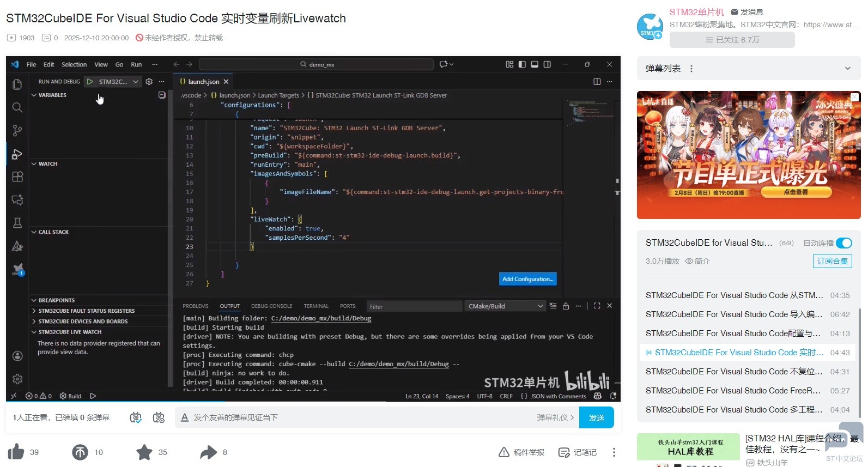The image size is (868, 467).
Task: Expand STM32CUBE FAULT STATUS REGISTERS section
Action: pyautogui.click(x=83, y=311)
